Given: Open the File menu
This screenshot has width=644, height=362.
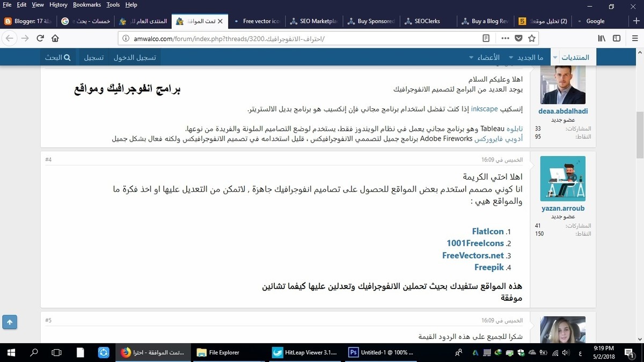Looking at the screenshot, I should coord(7,5).
